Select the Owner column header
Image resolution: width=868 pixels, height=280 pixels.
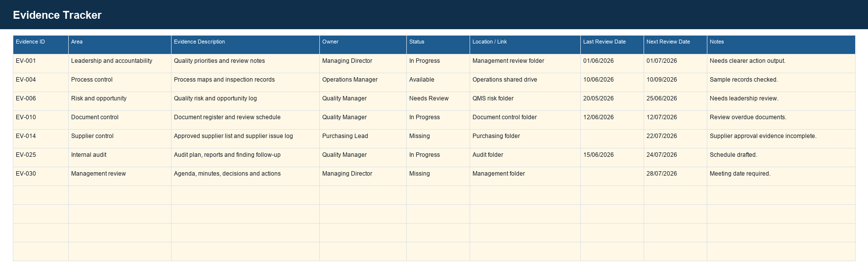[363, 45]
